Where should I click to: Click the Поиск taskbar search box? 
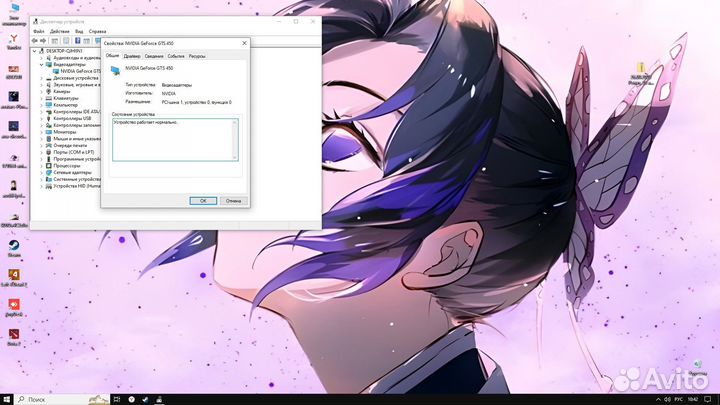point(63,399)
